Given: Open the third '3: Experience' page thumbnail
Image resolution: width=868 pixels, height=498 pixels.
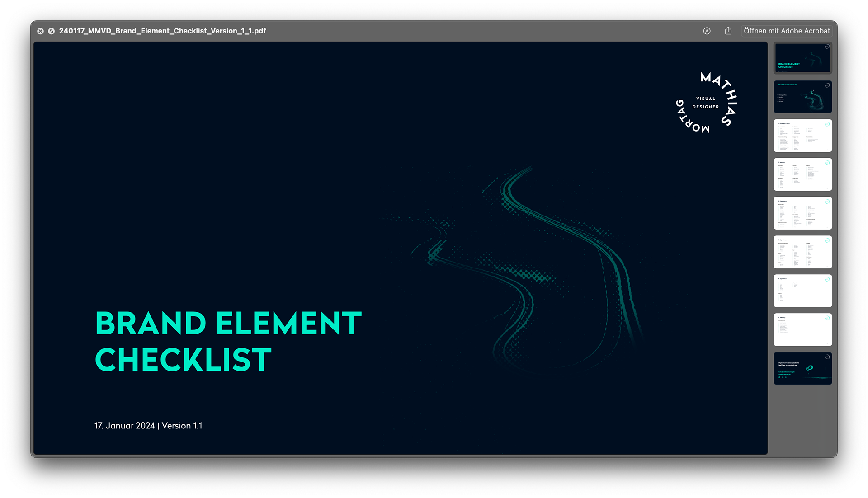Looking at the screenshot, I should (x=802, y=291).
